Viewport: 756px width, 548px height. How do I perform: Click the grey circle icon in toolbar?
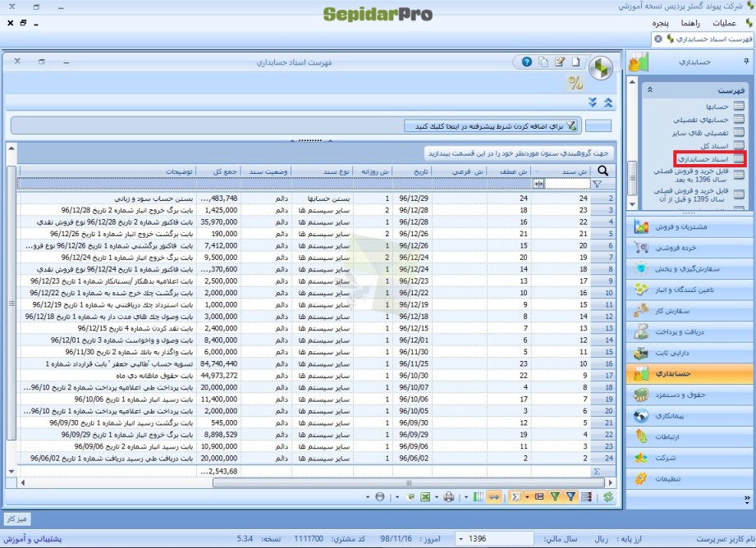click(x=380, y=497)
